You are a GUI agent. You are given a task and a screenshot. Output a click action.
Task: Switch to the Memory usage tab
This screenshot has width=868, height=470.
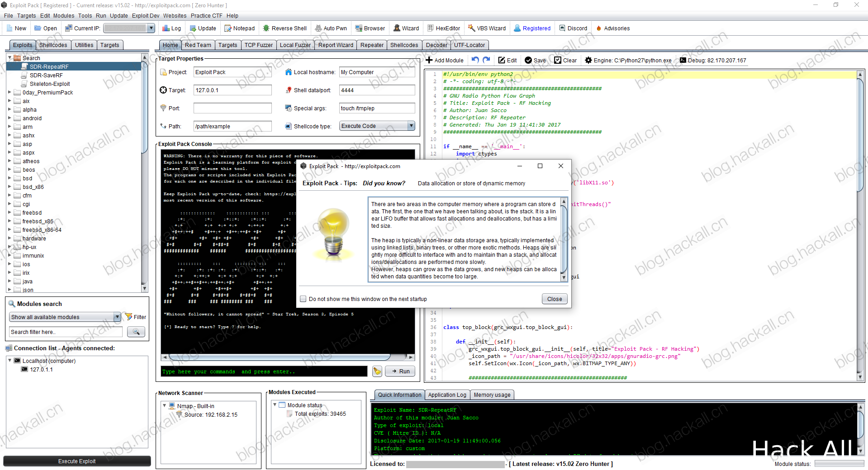click(x=492, y=395)
